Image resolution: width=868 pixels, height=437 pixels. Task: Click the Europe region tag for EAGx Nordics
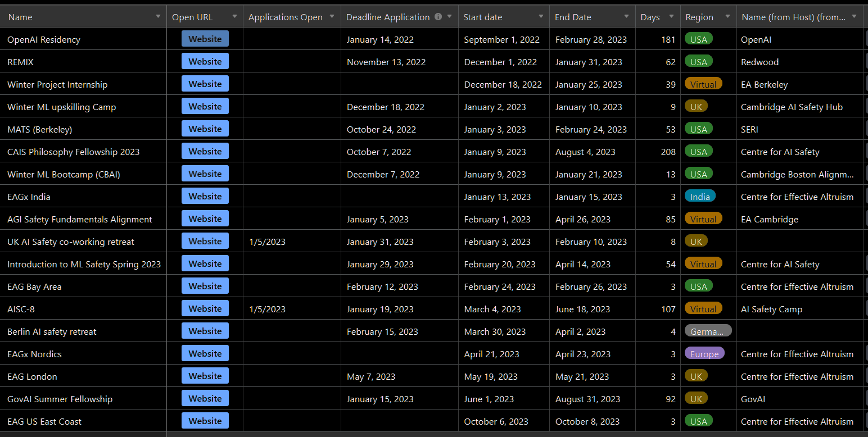[x=704, y=354]
